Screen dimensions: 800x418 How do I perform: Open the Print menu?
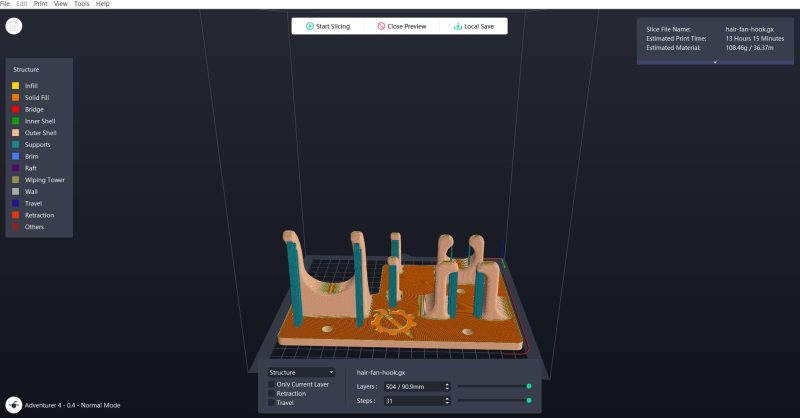[41, 4]
